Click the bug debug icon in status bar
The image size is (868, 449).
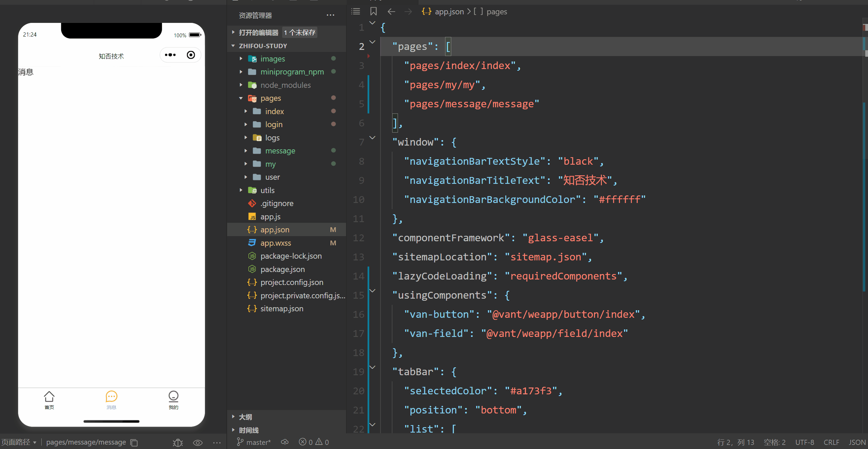(x=178, y=443)
